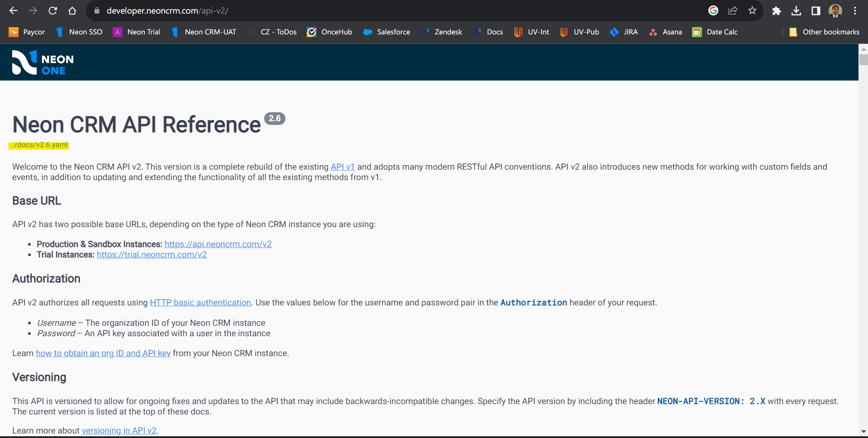
Task: Open the UV-Pub bookmark
Action: (x=579, y=32)
